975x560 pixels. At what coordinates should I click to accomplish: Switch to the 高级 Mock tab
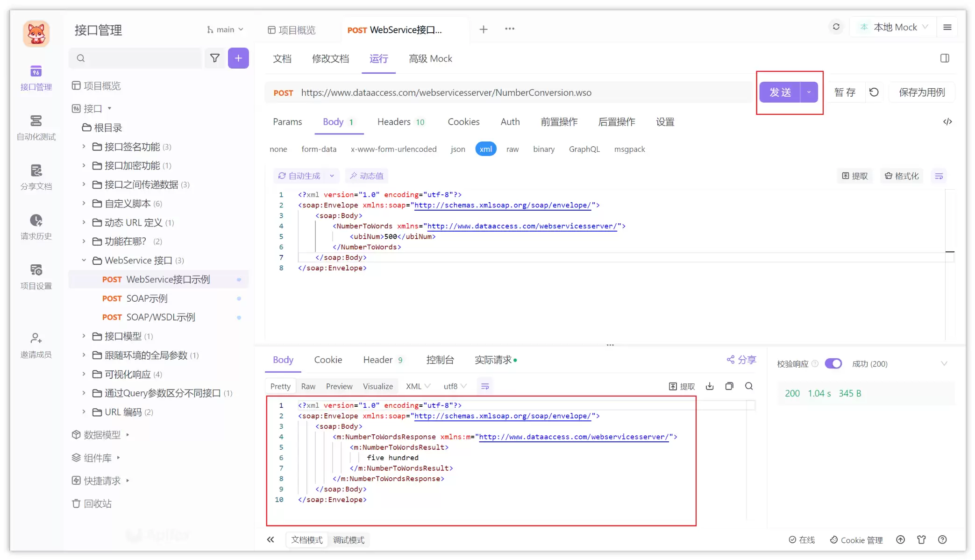pyautogui.click(x=430, y=58)
